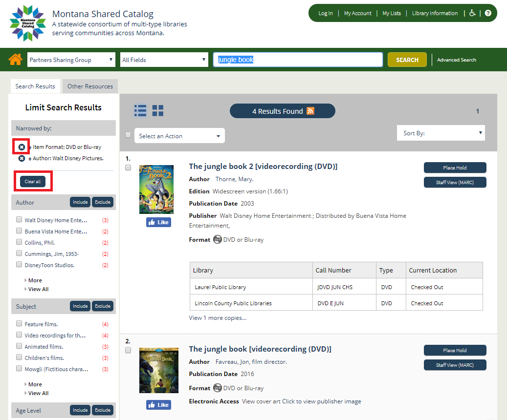
Task: Open accessibility mode wheelchair icon
Action: coord(472,13)
